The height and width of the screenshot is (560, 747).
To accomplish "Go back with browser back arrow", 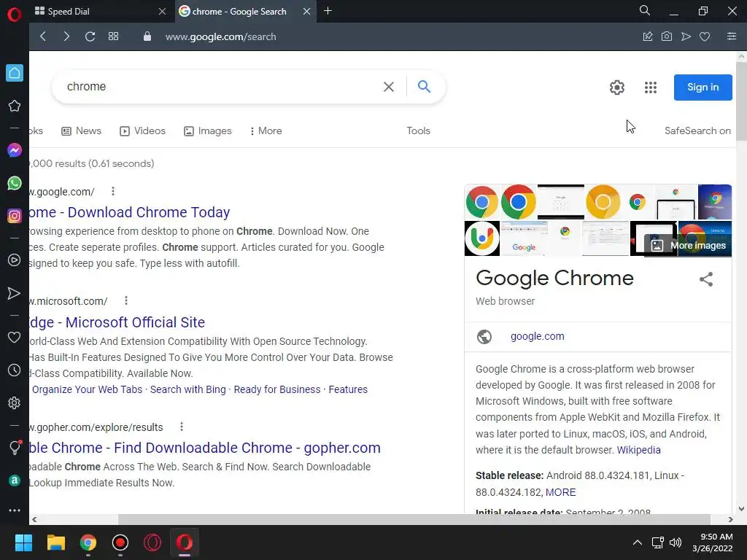I will pos(43,36).
